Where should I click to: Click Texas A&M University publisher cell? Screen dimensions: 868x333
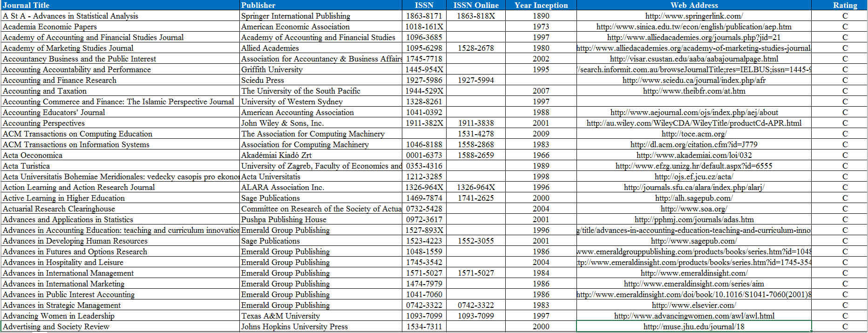click(321, 316)
